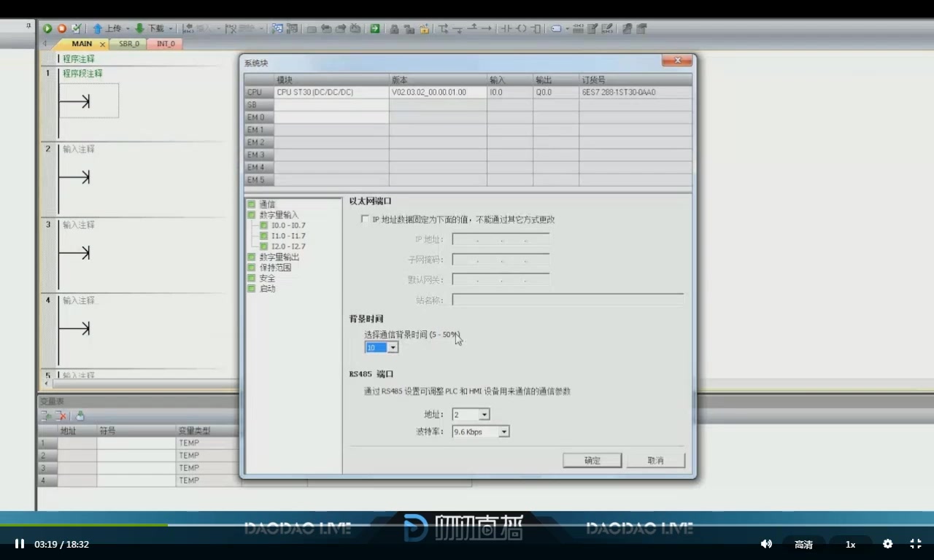Click the green RUN icon in toolbar

(47, 28)
